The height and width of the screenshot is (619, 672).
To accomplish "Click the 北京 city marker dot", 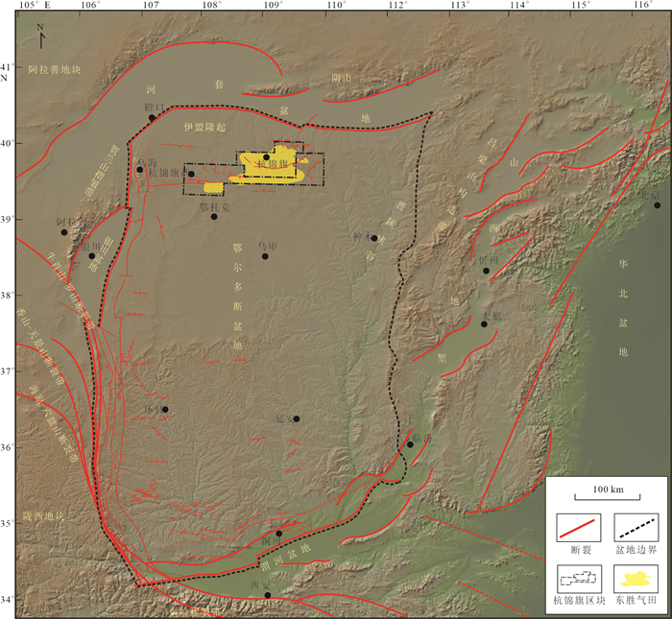I will coord(657,205).
